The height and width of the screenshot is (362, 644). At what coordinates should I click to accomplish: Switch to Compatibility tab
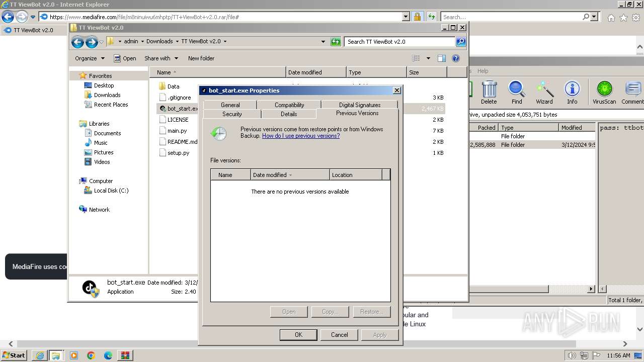pos(289,105)
